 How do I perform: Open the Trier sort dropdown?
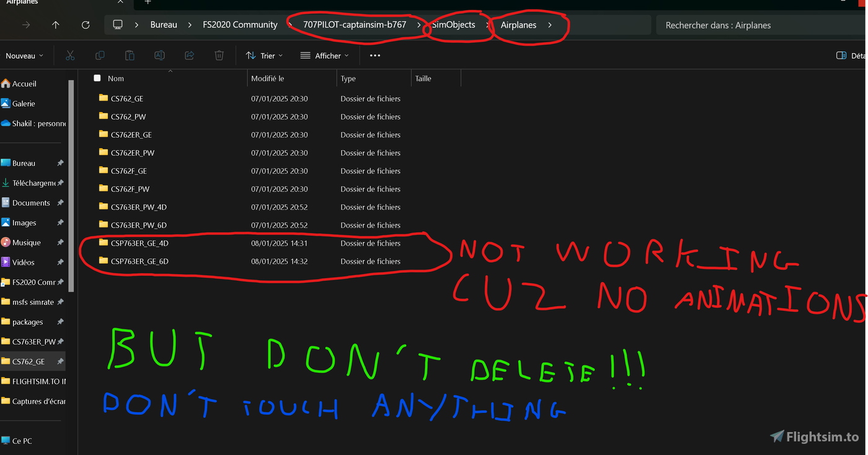point(264,56)
